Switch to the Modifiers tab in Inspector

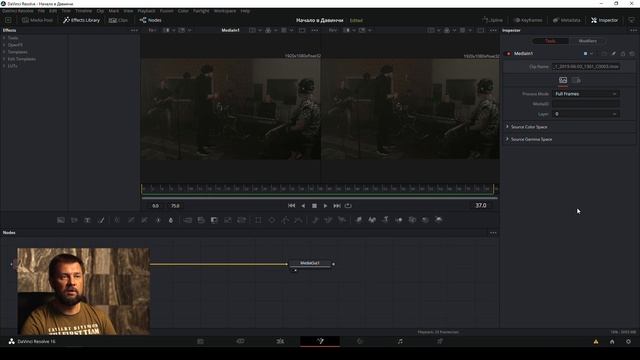pos(588,41)
